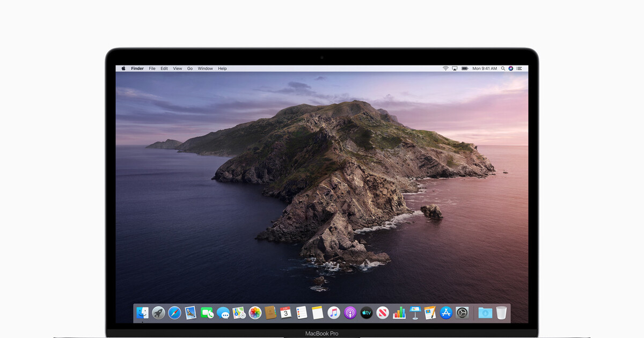Image resolution: width=644 pixels, height=338 pixels.
Task: Open System Preferences gear icon
Action: [x=462, y=313]
